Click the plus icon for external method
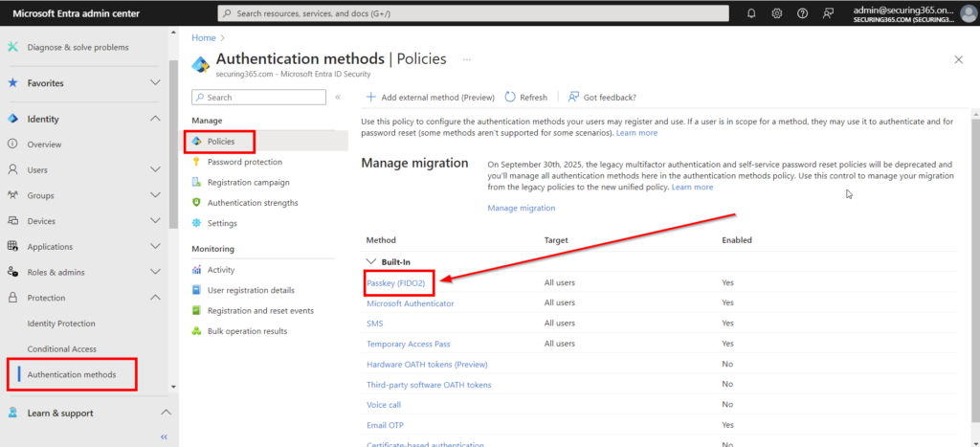The height and width of the screenshot is (447, 980). coord(370,97)
